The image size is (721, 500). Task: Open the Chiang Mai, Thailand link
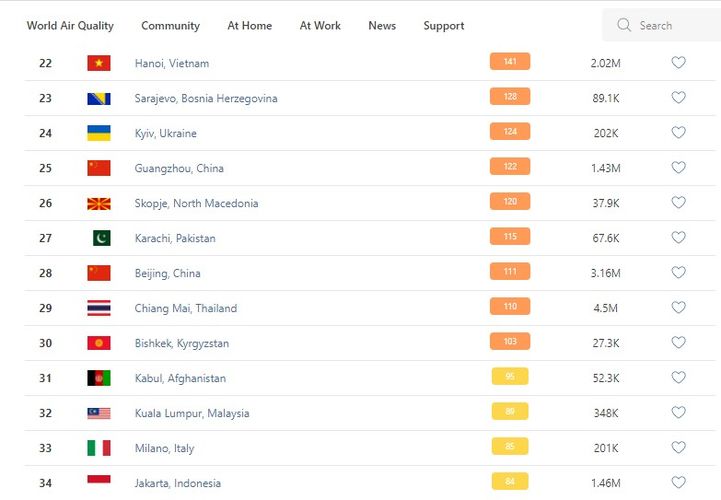click(x=186, y=308)
